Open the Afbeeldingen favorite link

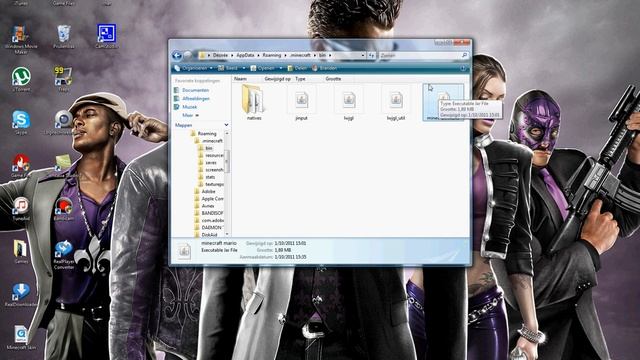pyautogui.click(x=196, y=98)
